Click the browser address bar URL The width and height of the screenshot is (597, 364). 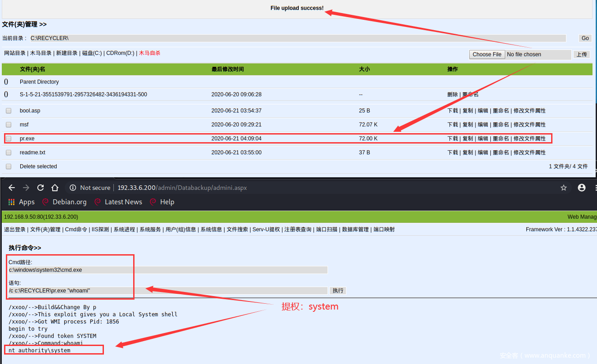[x=182, y=188]
